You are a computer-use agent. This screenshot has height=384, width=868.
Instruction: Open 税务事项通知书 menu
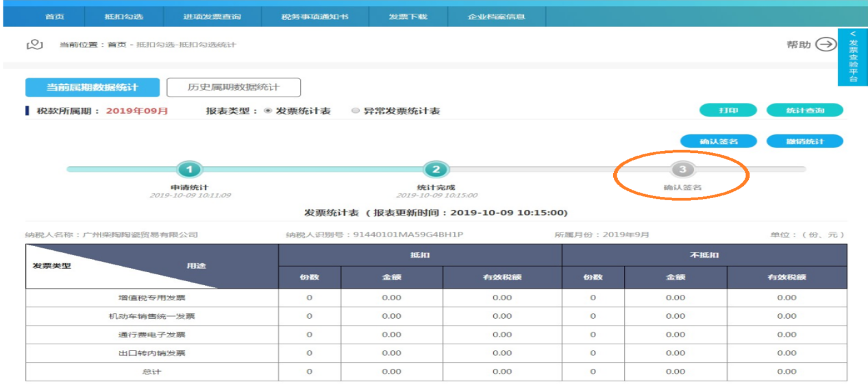(315, 16)
